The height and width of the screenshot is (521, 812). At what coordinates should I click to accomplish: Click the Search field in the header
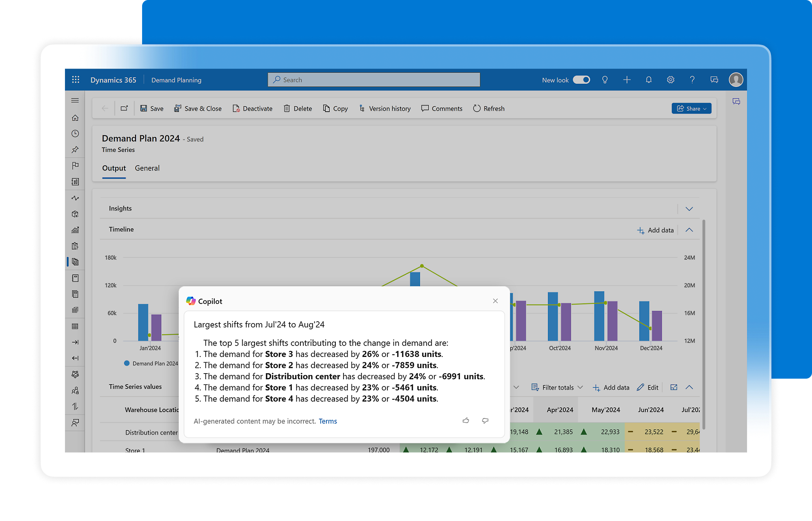[x=374, y=80]
